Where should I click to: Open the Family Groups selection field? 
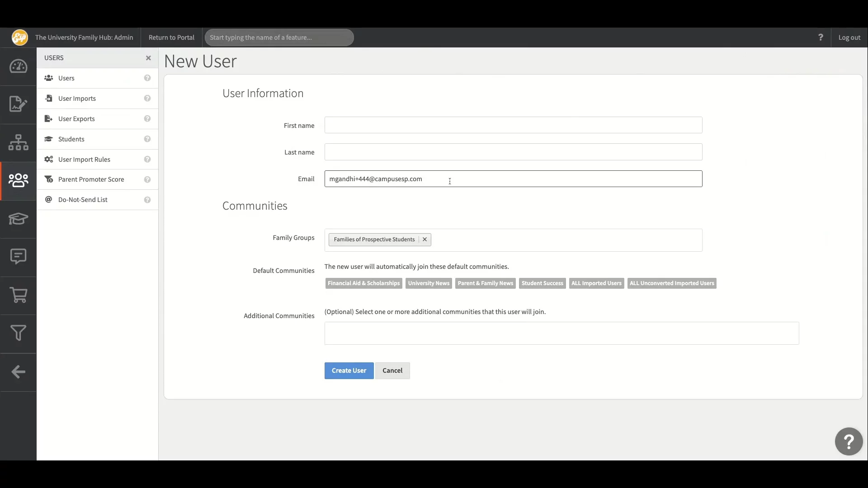click(565, 240)
